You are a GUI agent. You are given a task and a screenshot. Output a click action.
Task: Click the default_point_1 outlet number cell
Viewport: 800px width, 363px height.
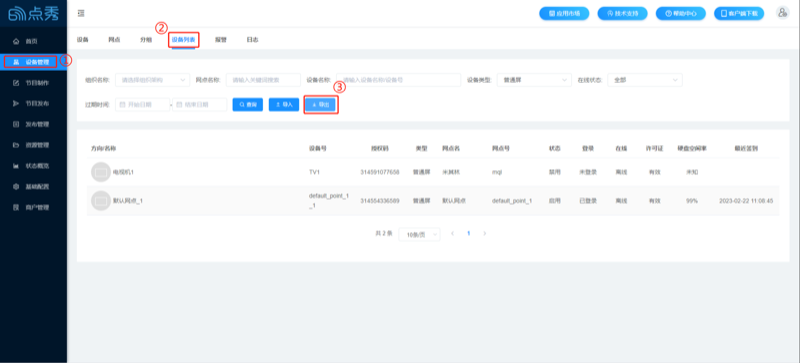pyautogui.click(x=512, y=201)
